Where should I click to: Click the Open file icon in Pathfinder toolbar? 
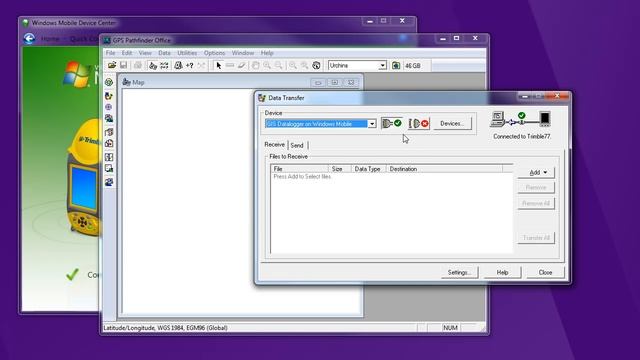pos(112,65)
